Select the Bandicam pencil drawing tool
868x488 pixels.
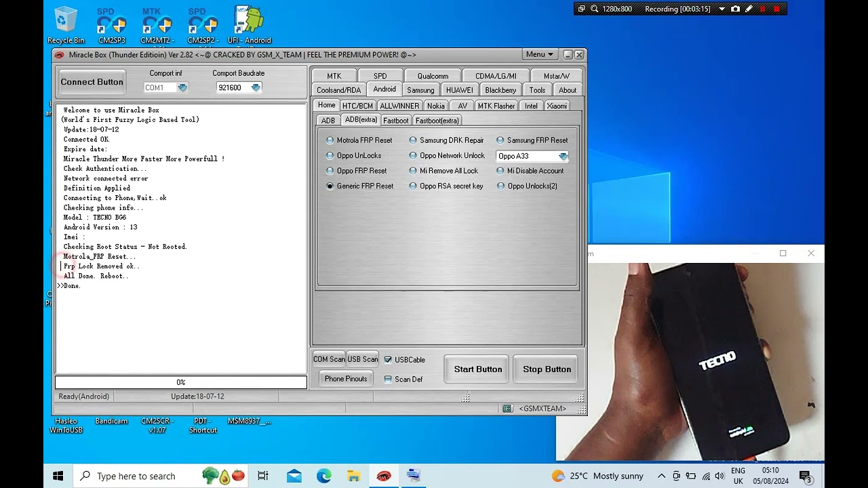point(749,9)
